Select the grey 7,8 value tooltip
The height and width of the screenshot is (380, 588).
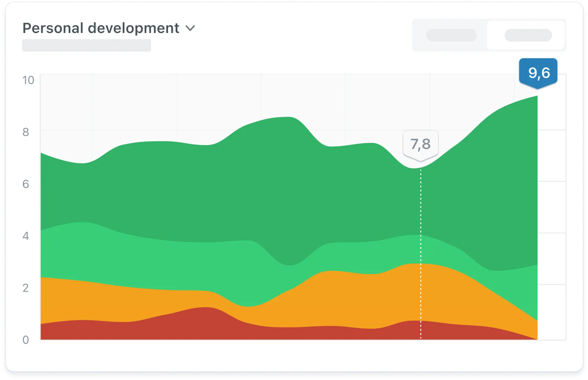(x=420, y=145)
